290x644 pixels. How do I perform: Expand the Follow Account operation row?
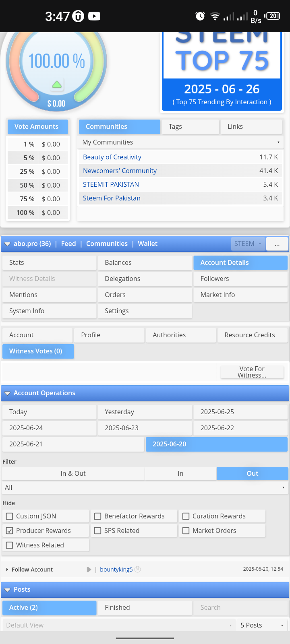[7, 570]
